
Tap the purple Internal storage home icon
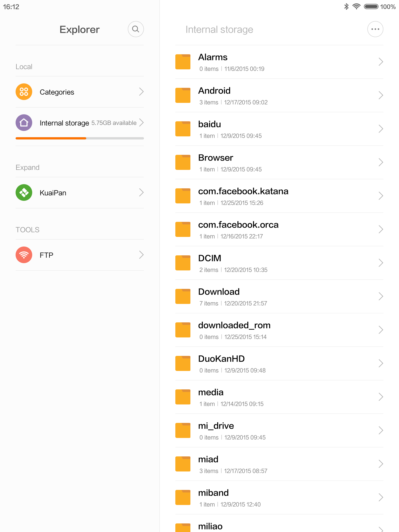pyautogui.click(x=24, y=123)
